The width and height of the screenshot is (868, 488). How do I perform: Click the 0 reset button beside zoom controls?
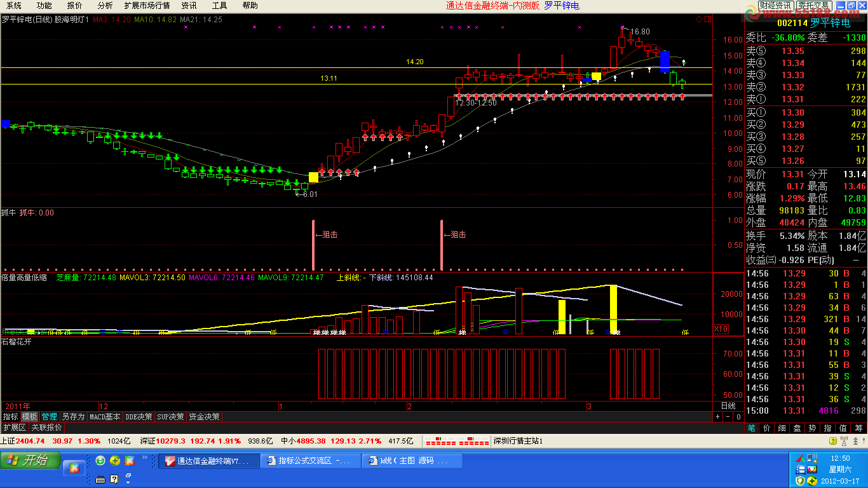click(x=738, y=417)
